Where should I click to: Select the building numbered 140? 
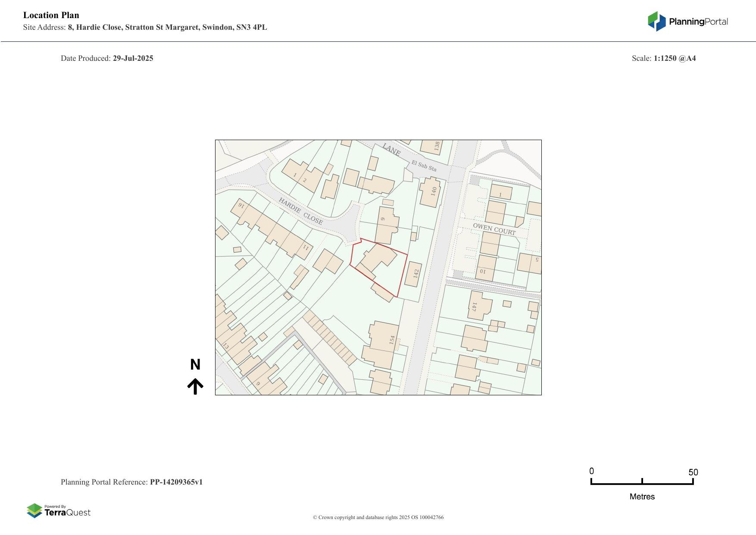[x=432, y=192]
